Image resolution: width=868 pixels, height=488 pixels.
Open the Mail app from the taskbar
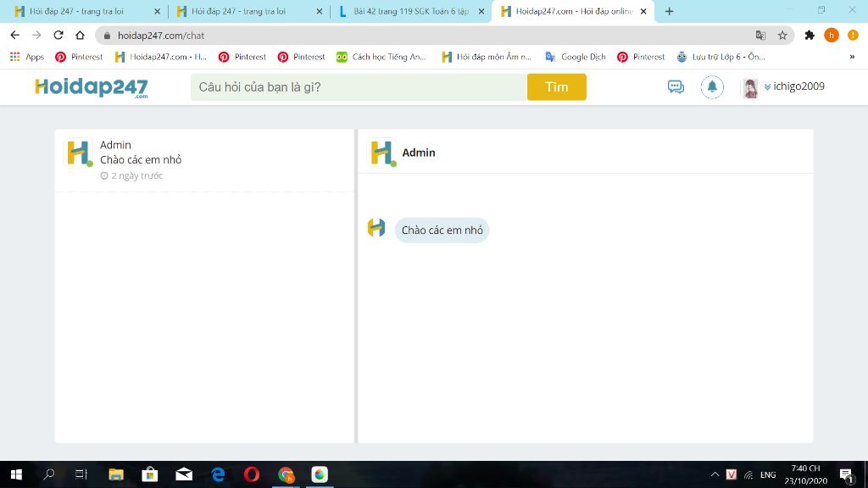click(184, 474)
